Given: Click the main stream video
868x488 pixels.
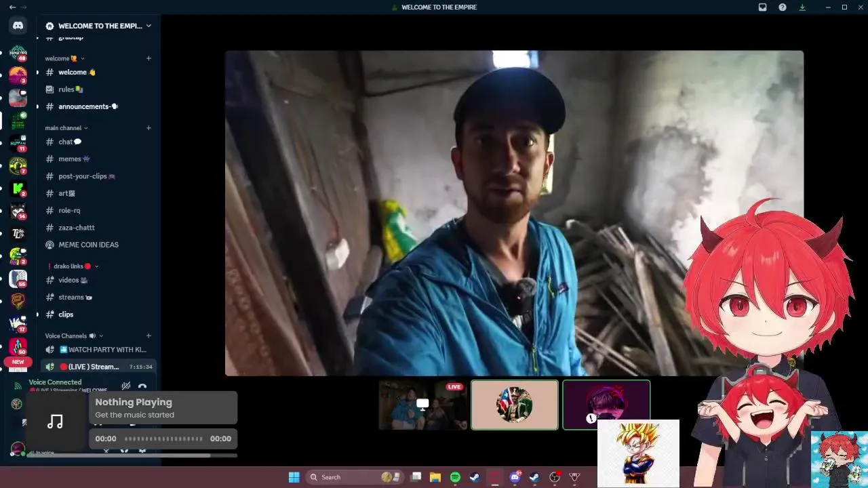Looking at the screenshot, I should [x=514, y=213].
